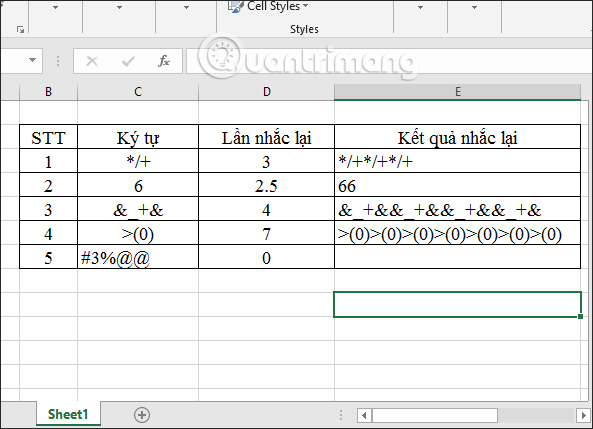Select the cell containing '#3%@@'

click(x=138, y=257)
